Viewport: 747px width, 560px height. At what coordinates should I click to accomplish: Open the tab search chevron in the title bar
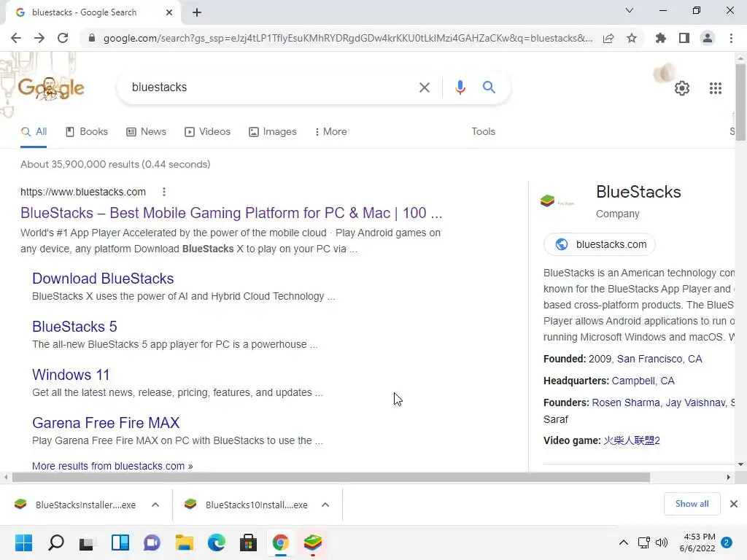pos(629,10)
